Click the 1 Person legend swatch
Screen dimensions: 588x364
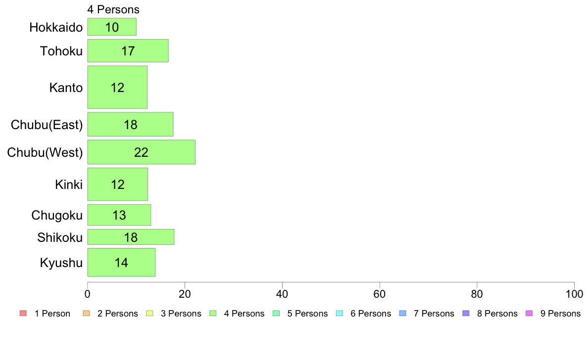[23, 314]
